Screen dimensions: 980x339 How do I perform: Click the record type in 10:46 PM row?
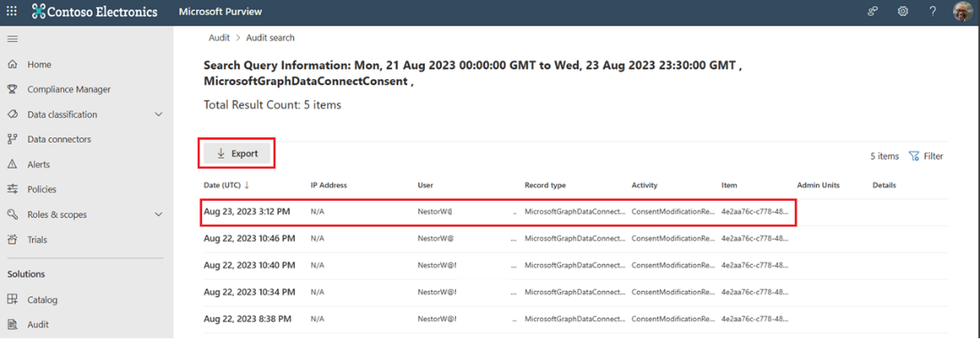coord(575,238)
